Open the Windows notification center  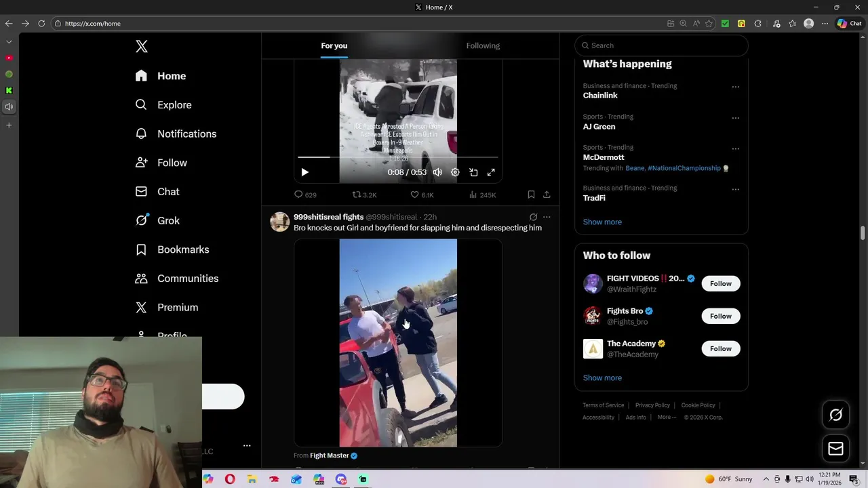point(854,479)
